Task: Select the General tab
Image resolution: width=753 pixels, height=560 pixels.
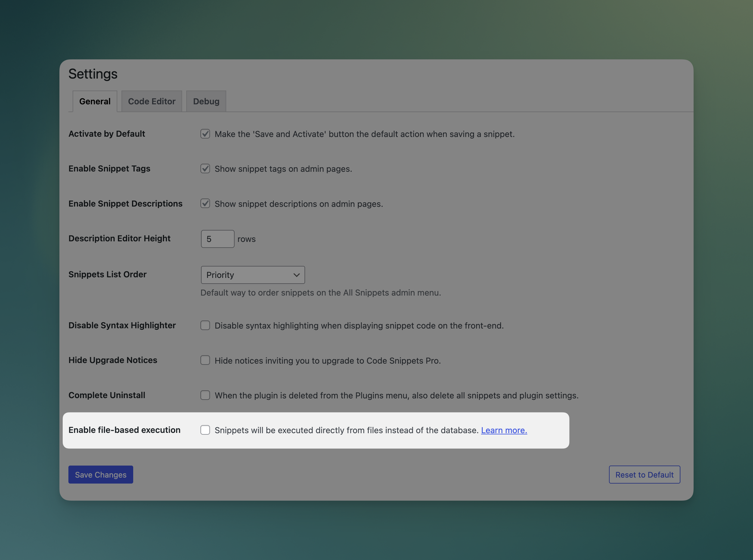Action: click(x=94, y=101)
